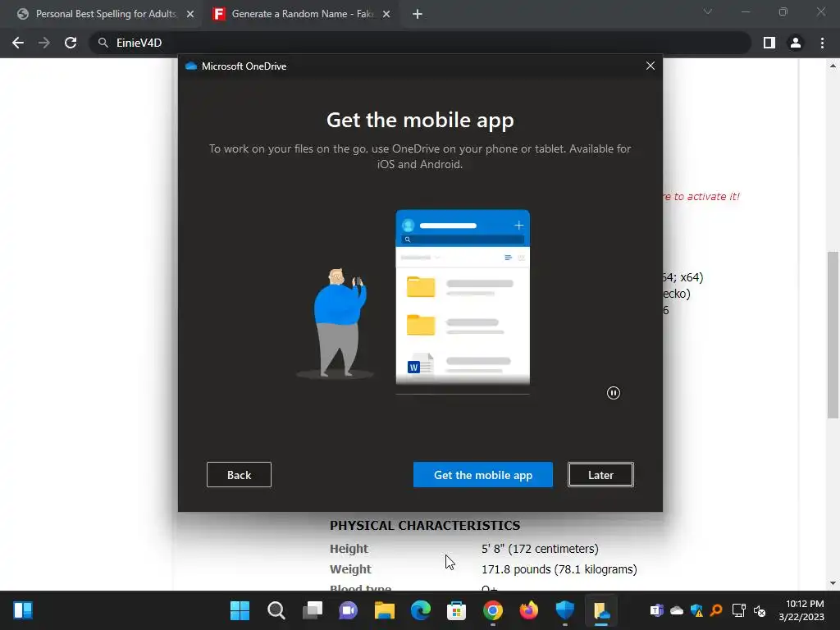Expand the tab search dropdown

(708, 11)
